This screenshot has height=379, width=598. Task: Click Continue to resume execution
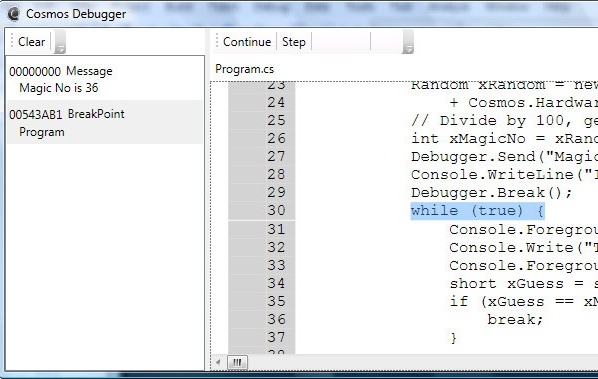[247, 42]
